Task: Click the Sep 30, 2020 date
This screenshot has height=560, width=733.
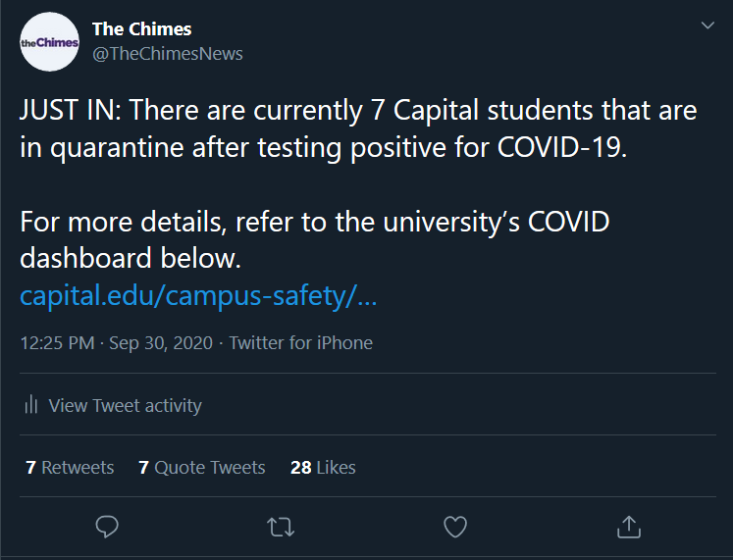Action: [x=161, y=343]
